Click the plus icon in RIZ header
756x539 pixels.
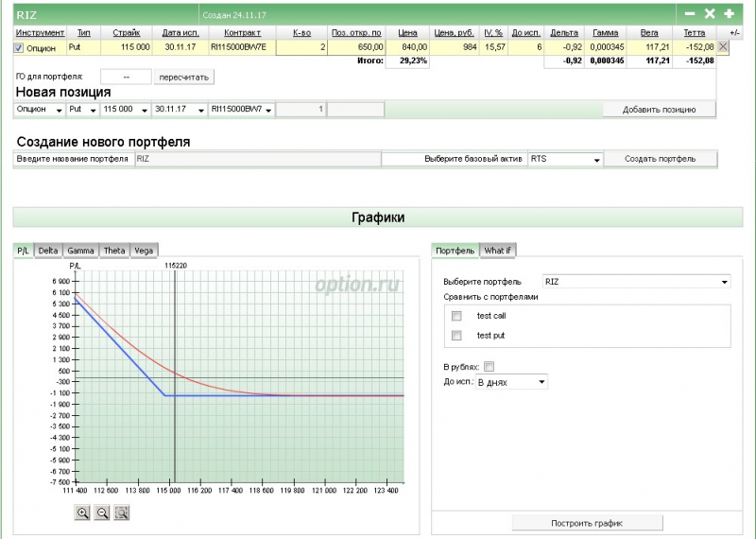click(x=729, y=14)
